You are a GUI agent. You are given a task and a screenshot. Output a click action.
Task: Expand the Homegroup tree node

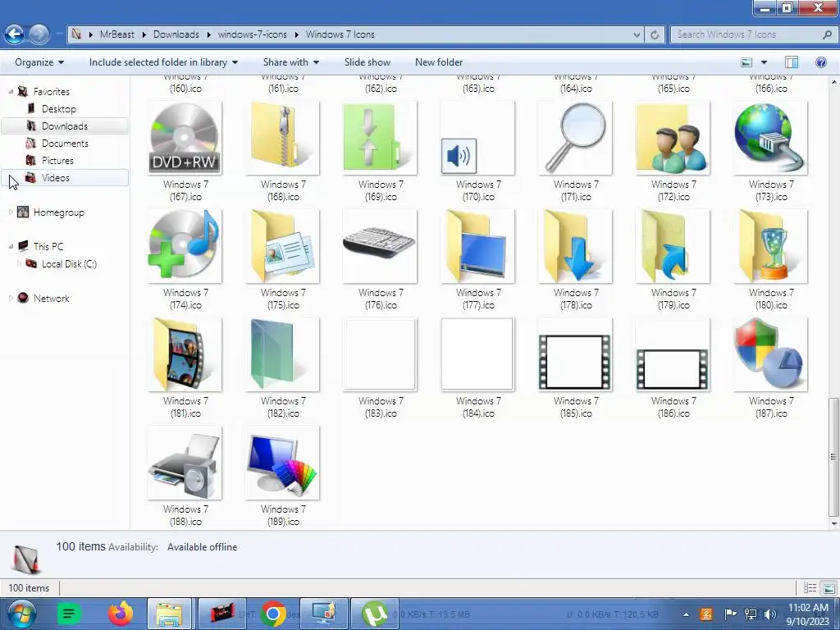click(x=11, y=212)
